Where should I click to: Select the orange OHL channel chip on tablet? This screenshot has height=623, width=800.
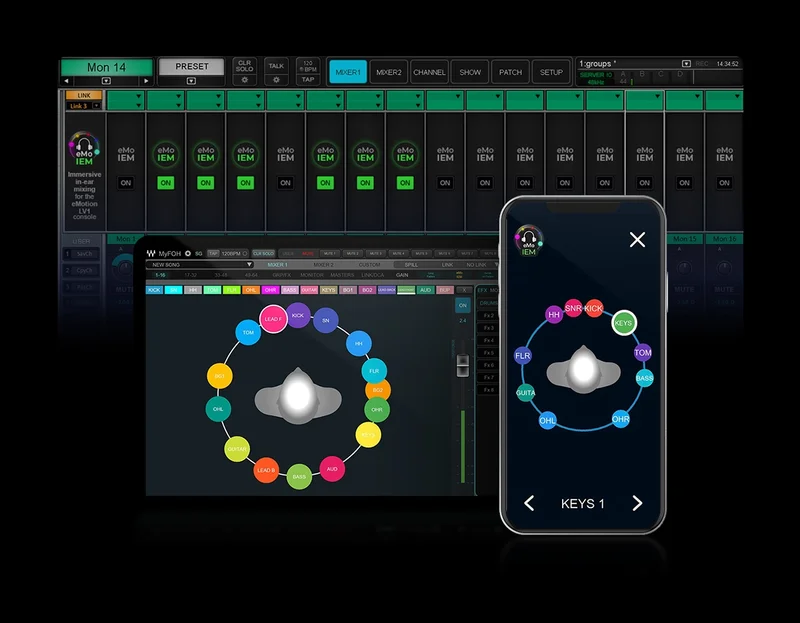[251, 290]
